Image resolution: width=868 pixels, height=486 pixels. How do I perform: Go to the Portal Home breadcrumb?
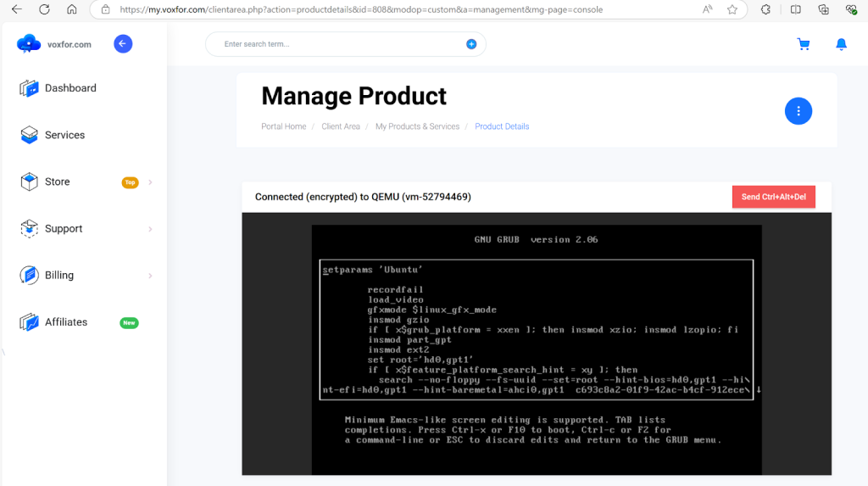pyautogui.click(x=283, y=126)
